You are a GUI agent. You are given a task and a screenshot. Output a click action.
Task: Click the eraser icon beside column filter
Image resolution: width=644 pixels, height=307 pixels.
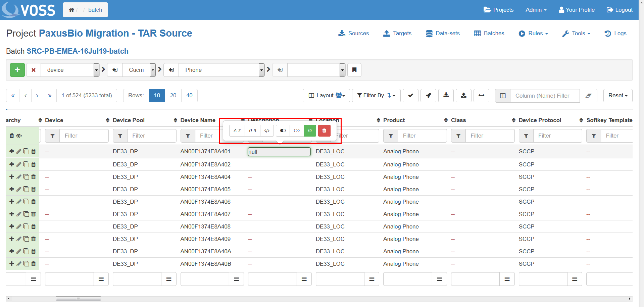[x=588, y=96]
